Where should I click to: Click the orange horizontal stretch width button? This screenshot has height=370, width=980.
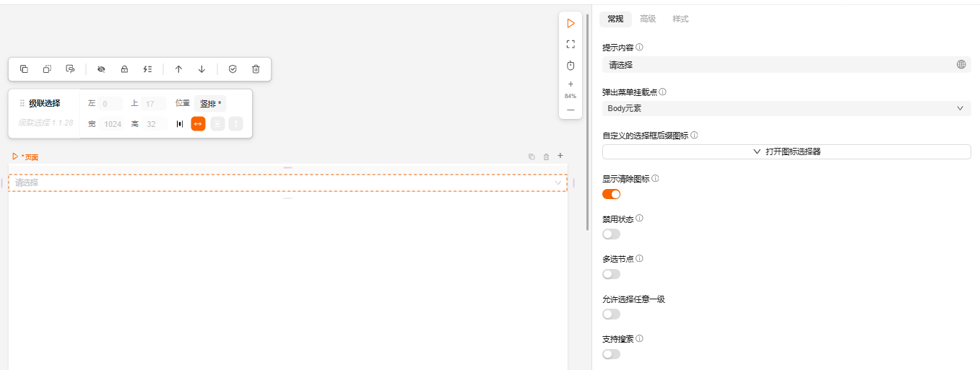point(198,124)
